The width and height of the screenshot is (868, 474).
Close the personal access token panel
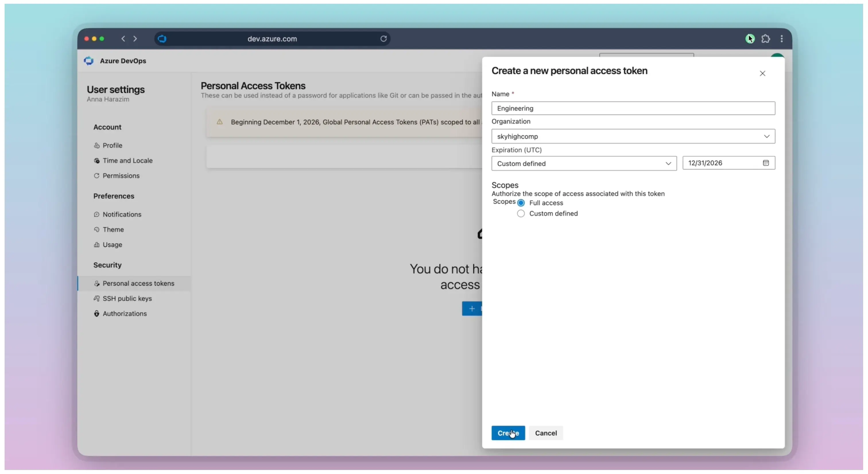coord(763,73)
